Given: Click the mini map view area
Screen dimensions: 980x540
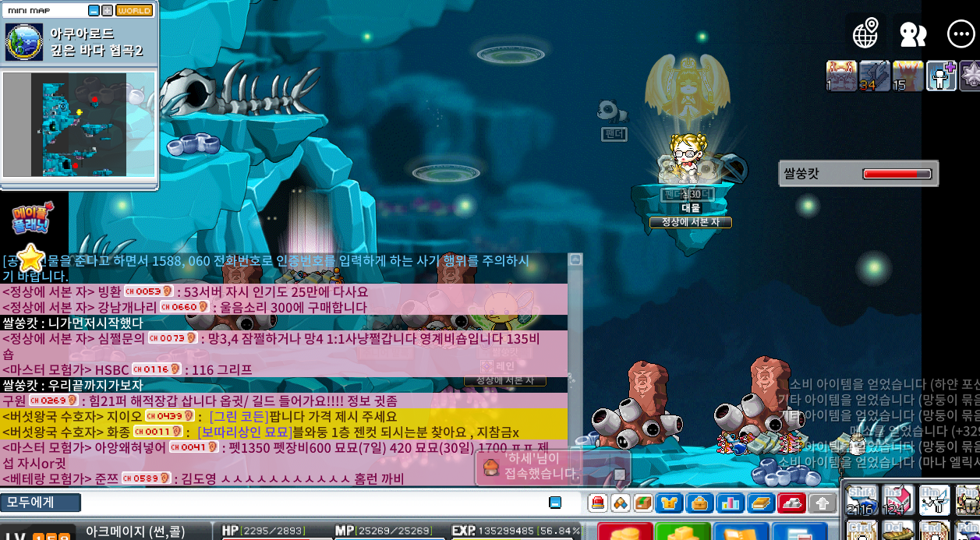Looking at the screenshot, I should pos(79,124).
